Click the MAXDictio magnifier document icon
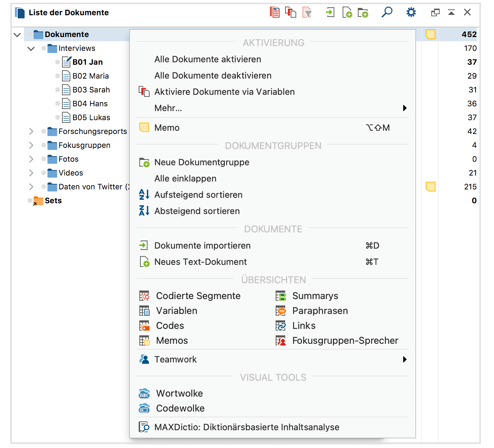Image resolution: width=494 pixels, height=448 pixels. (x=144, y=427)
